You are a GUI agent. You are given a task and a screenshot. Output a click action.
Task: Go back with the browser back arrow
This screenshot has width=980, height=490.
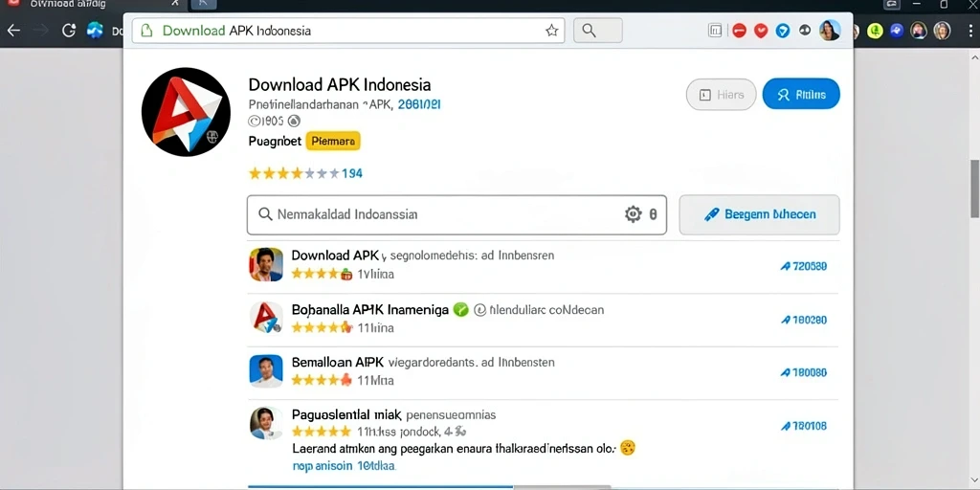pos(13,30)
